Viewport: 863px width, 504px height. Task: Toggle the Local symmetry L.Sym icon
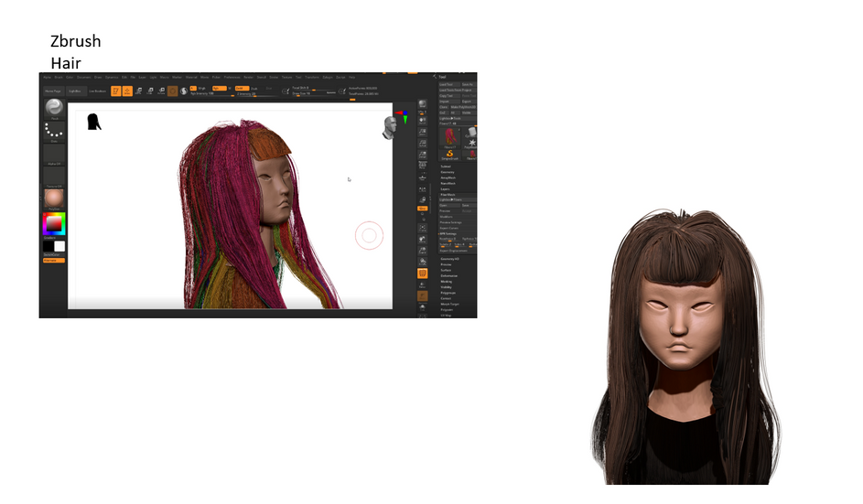[x=422, y=188]
